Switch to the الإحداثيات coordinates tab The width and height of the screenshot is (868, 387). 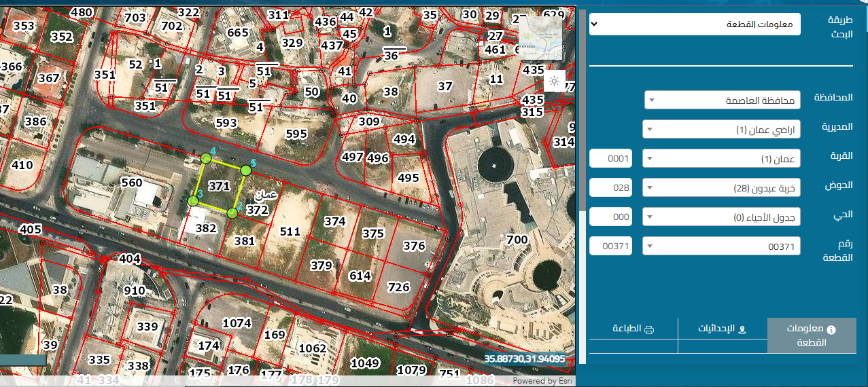[x=723, y=329]
